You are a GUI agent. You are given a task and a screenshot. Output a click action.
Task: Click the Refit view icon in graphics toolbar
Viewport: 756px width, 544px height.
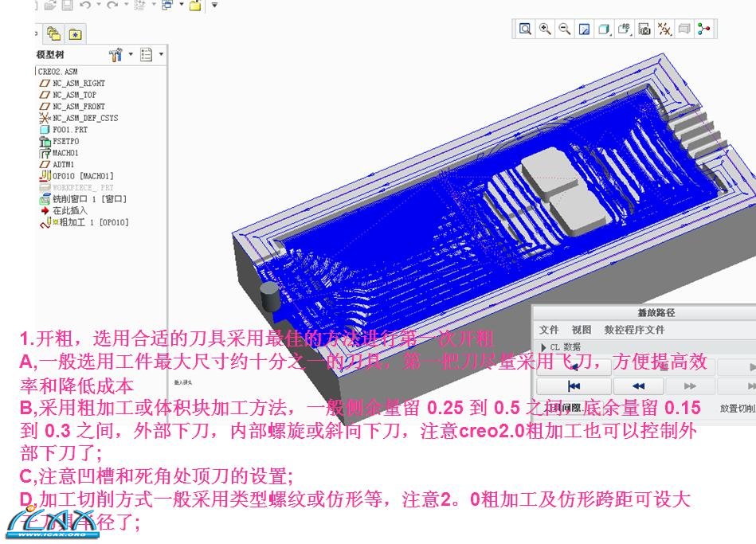(x=525, y=29)
